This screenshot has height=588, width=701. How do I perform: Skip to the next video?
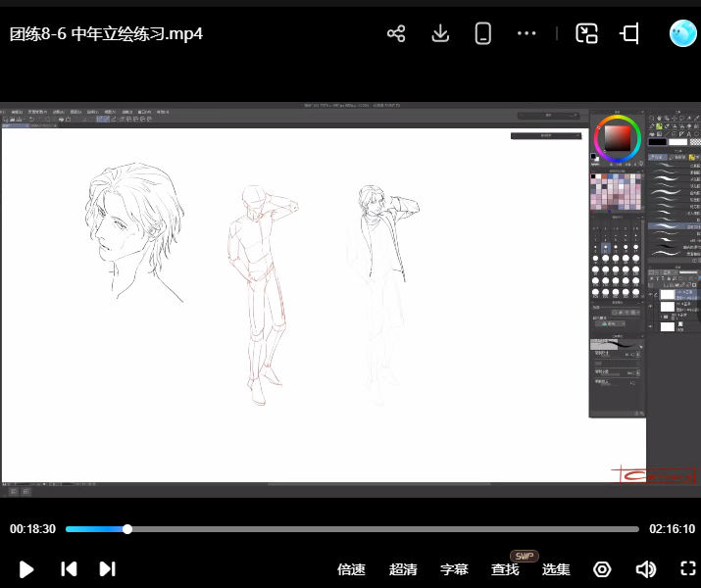(x=108, y=569)
